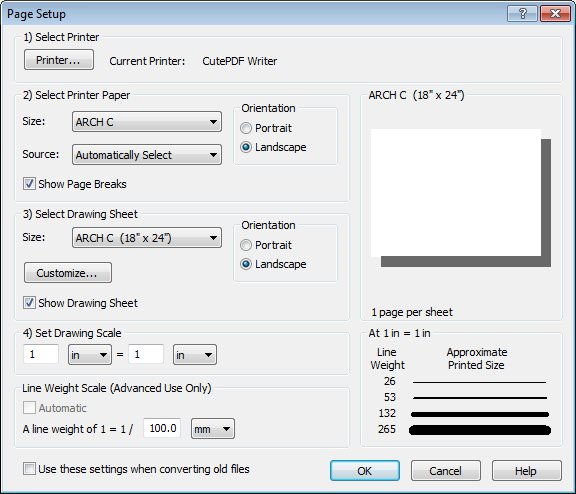The image size is (576, 494).
Task: Click the Customize button
Action: (x=68, y=273)
